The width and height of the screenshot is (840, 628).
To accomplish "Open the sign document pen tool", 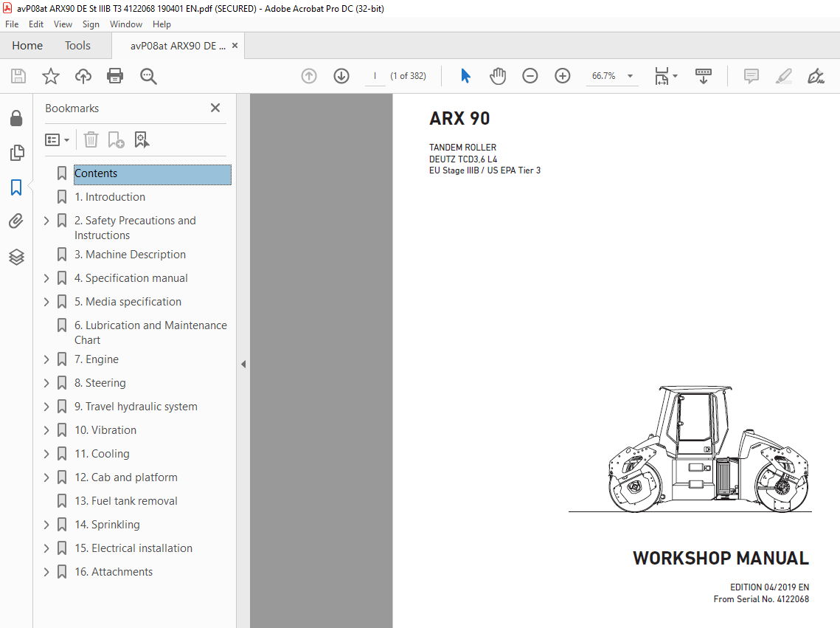I will (x=816, y=76).
